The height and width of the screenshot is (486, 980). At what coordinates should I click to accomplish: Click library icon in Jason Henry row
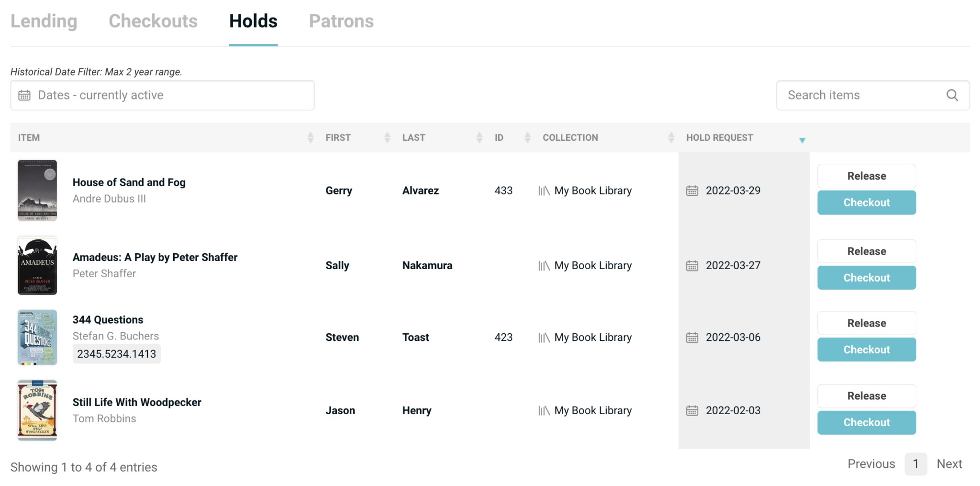544,411
